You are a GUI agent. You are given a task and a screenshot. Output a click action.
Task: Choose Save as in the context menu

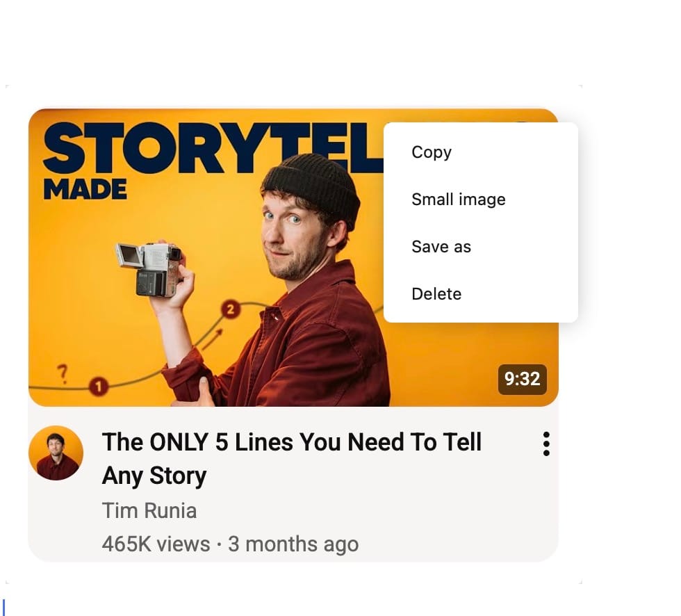(441, 247)
